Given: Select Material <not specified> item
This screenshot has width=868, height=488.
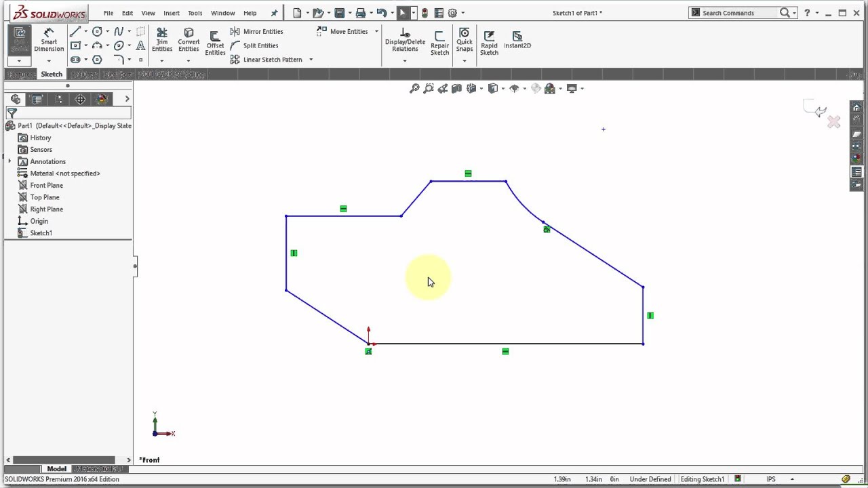Looking at the screenshot, I should 59,174.
